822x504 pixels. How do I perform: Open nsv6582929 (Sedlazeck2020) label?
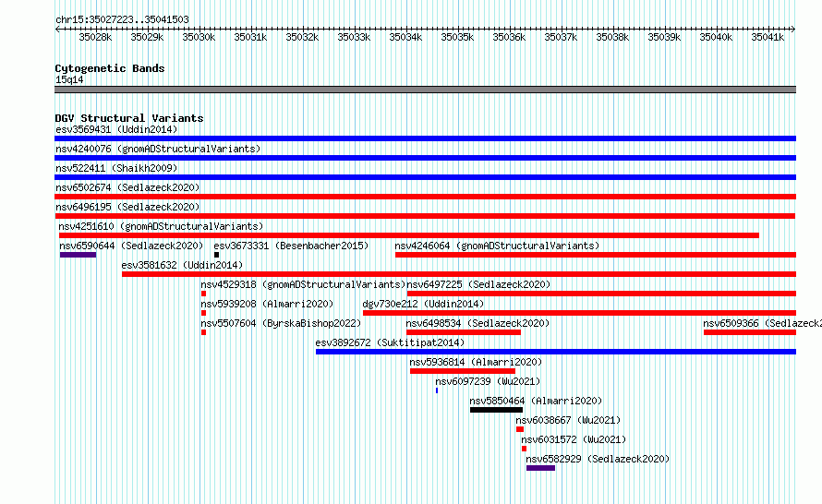pyautogui.click(x=598, y=459)
